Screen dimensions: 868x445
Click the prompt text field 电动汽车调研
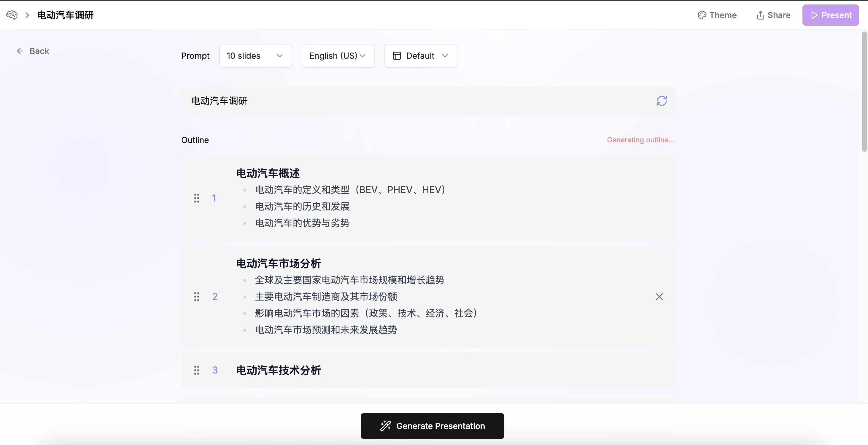[404, 101]
